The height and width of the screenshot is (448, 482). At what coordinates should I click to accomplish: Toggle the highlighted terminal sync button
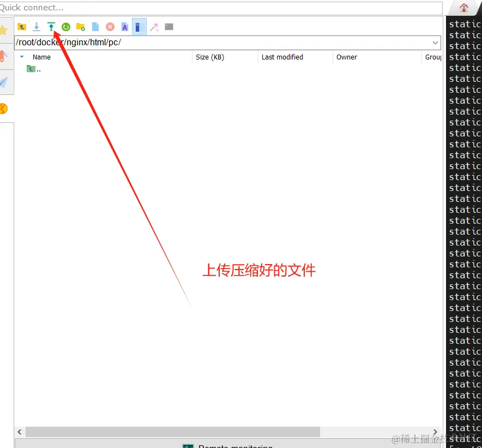point(139,27)
